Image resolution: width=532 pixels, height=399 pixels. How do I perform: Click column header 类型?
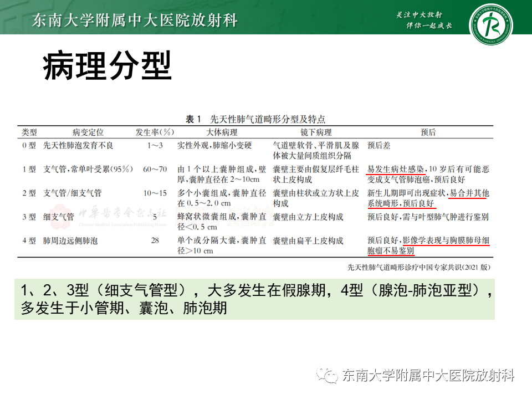29,132
